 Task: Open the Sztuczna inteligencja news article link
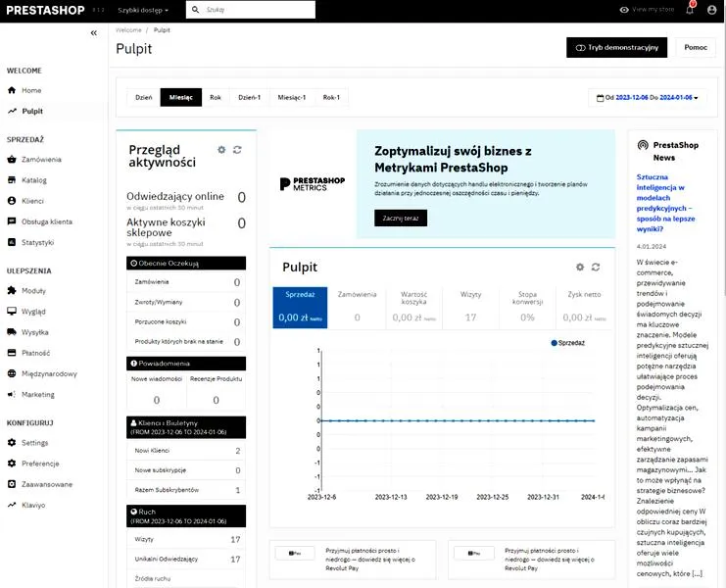click(666, 203)
